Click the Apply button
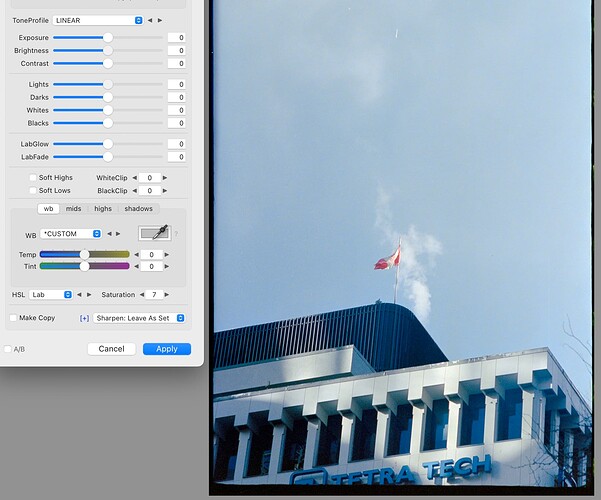This screenshot has height=500, width=601. [167, 349]
